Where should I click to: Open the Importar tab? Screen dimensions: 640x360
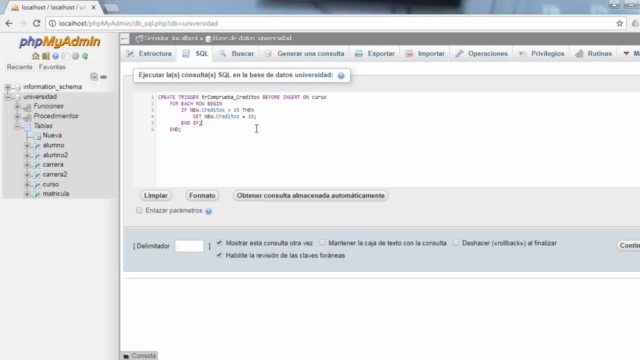click(x=425, y=53)
